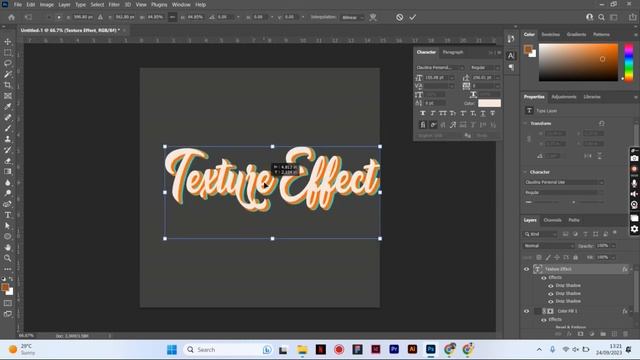640x360 pixels.
Task: Toggle lock all on layer
Action: pyautogui.click(x=576, y=257)
